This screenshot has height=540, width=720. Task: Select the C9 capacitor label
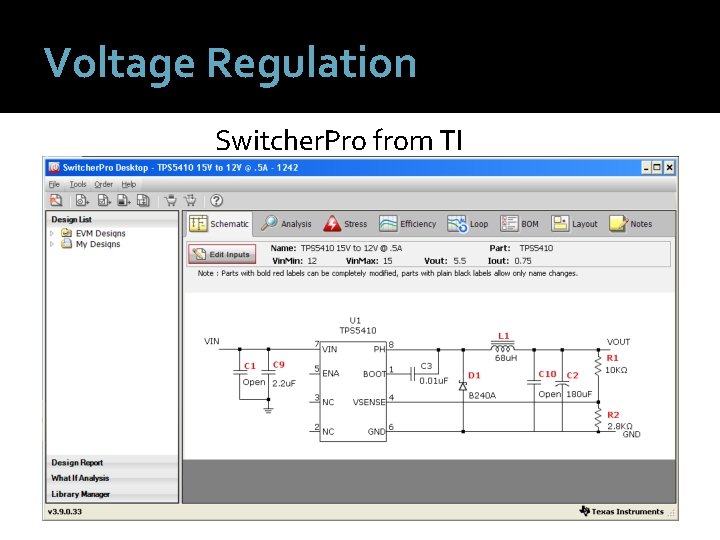click(x=279, y=365)
